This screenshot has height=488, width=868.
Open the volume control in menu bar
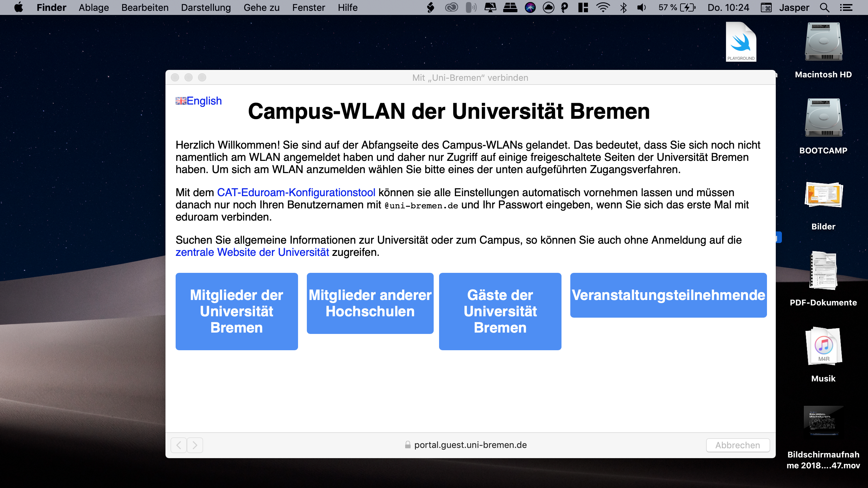[x=641, y=7]
